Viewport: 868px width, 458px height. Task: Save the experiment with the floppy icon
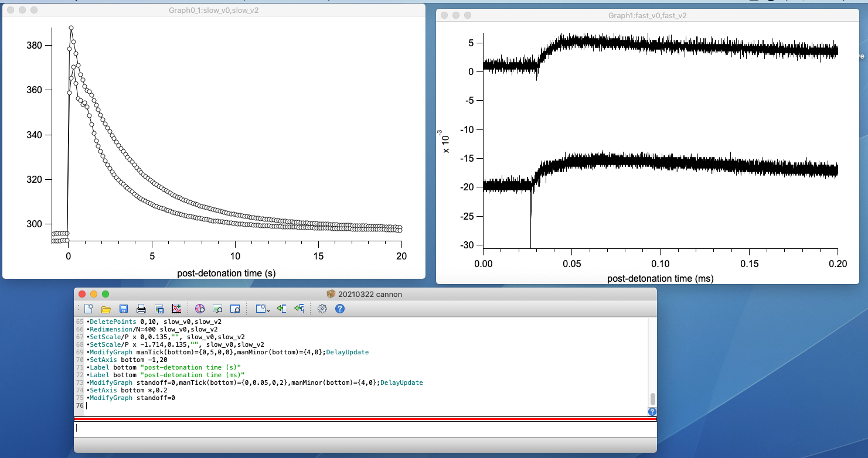click(124, 309)
